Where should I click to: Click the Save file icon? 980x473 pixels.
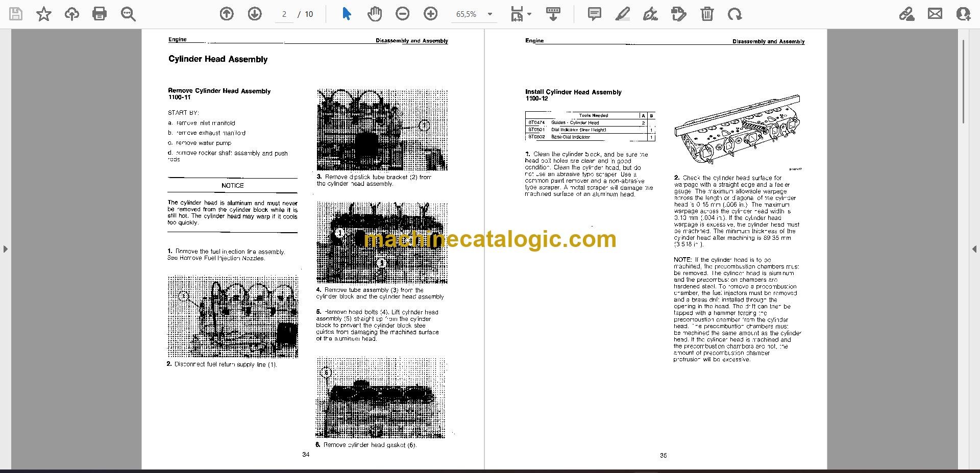(16, 14)
